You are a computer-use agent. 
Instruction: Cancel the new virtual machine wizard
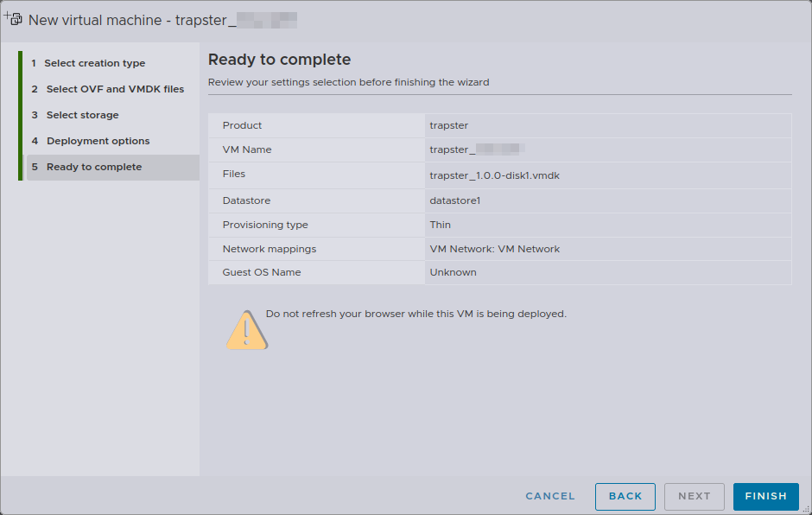point(550,496)
